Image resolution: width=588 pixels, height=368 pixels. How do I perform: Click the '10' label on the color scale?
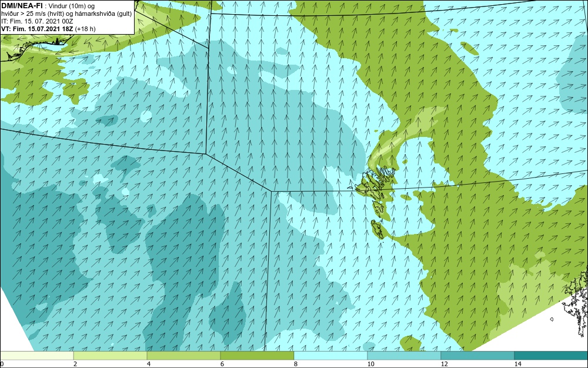click(x=370, y=364)
